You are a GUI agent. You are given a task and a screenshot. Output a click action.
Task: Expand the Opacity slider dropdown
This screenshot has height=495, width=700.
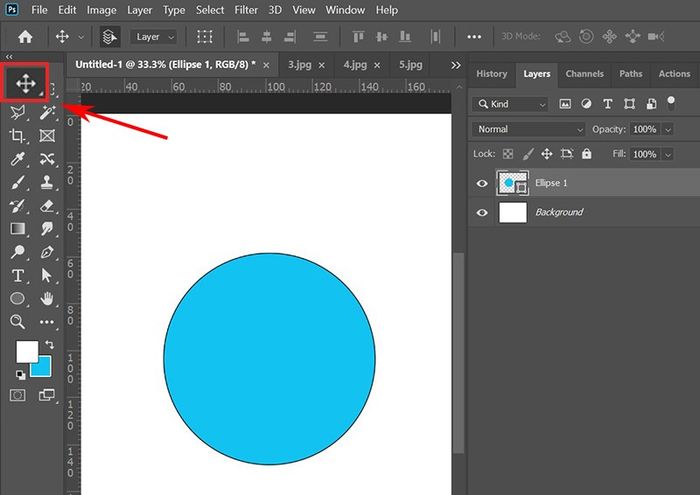[x=668, y=129]
